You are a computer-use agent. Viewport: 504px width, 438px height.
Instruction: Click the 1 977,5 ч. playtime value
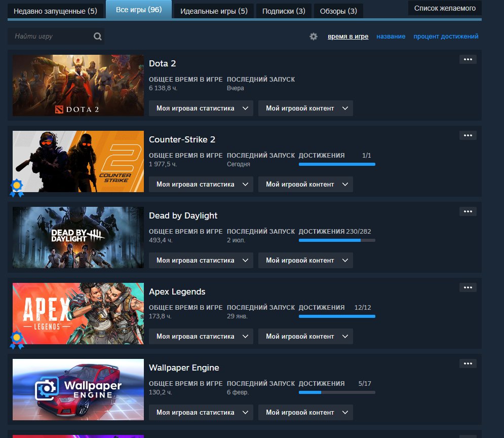(x=163, y=164)
